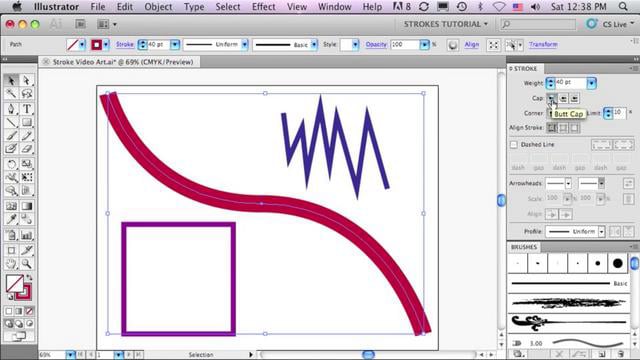Select the Paintbrush tool

point(11,136)
